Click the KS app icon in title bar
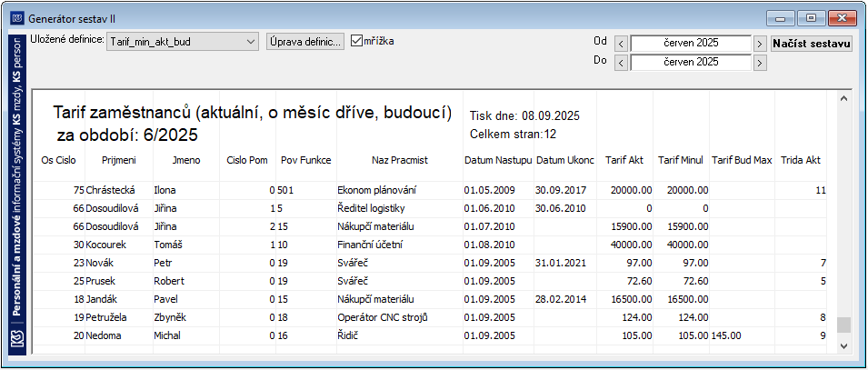 (x=17, y=19)
